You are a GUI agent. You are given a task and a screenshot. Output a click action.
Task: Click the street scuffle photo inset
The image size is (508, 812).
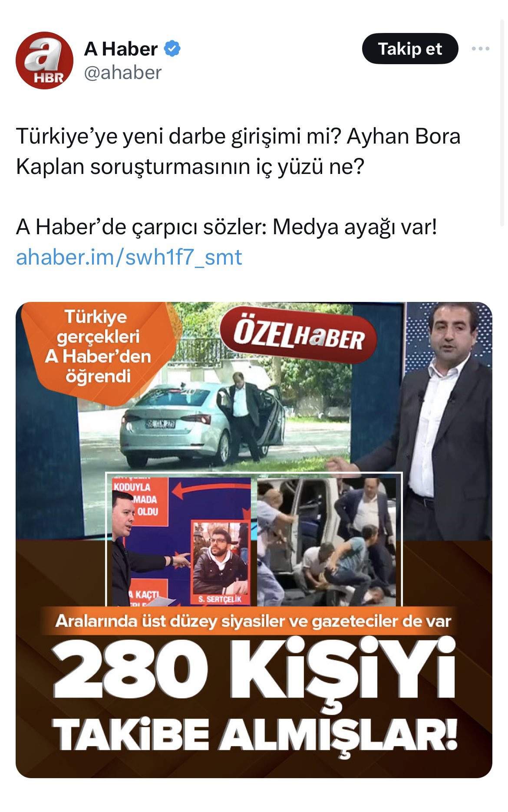[x=327, y=542]
